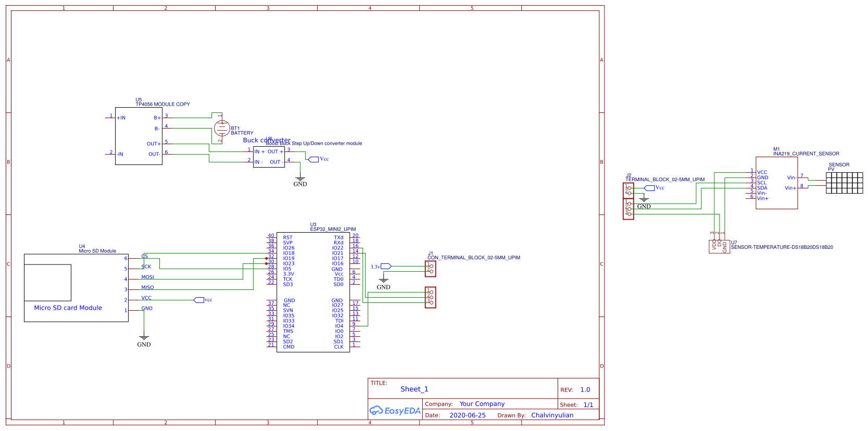The image size is (868, 431).
Task: Click the INA219_CURRENT_SENSOR label
Action: tap(806, 154)
